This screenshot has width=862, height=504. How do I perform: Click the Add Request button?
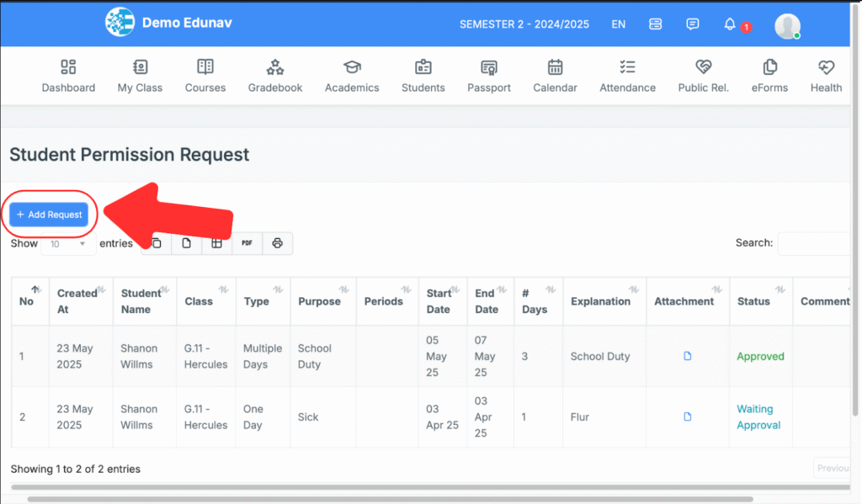(50, 215)
